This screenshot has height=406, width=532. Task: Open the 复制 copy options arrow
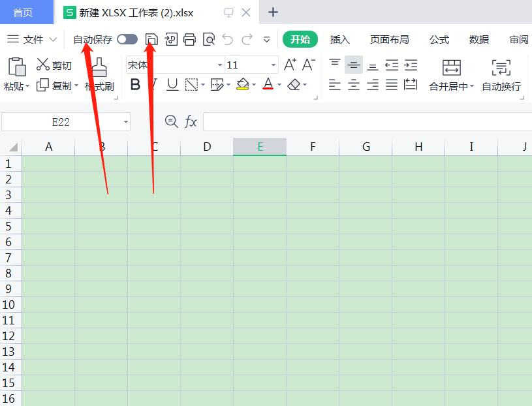[76, 85]
